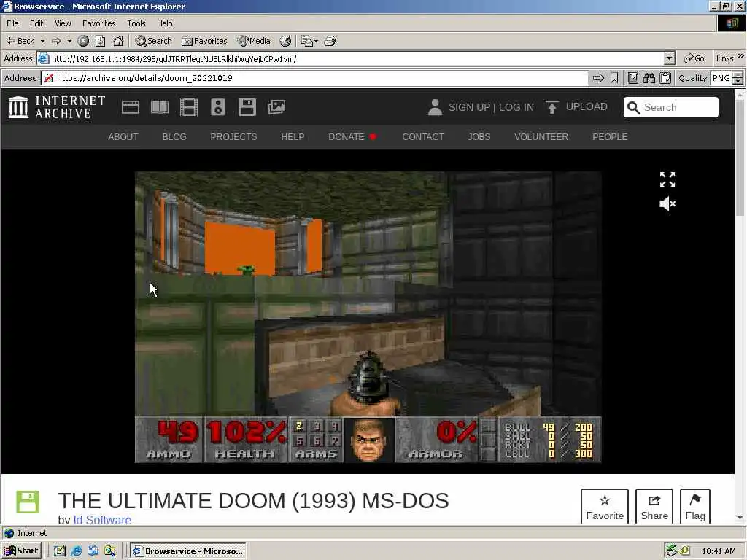Click the user avatar icon
This screenshot has height=560, width=747.
(435, 107)
